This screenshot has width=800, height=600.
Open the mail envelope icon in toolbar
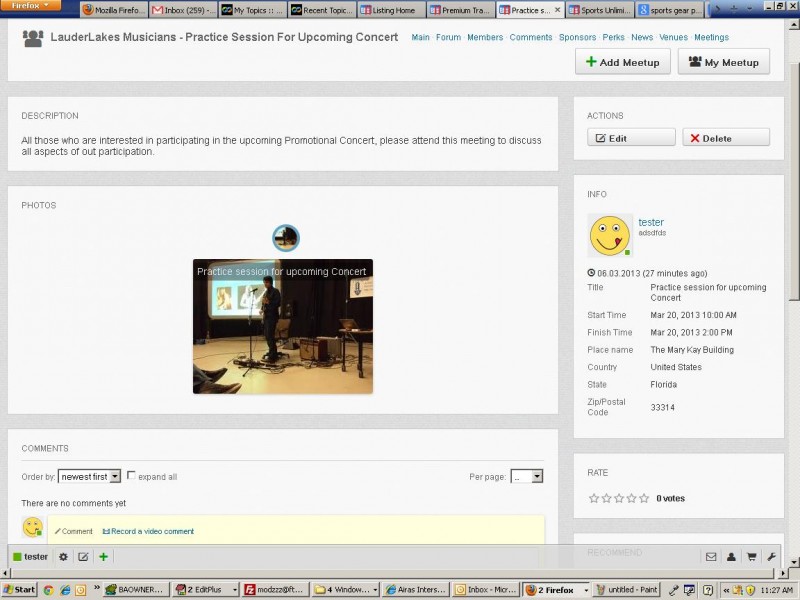pyautogui.click(x=711, y=557)
